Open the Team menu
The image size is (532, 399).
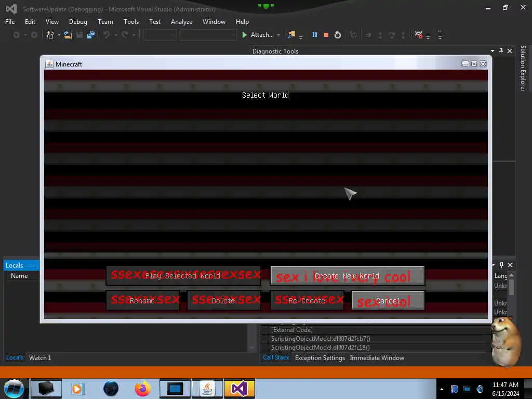coord(105,22)
